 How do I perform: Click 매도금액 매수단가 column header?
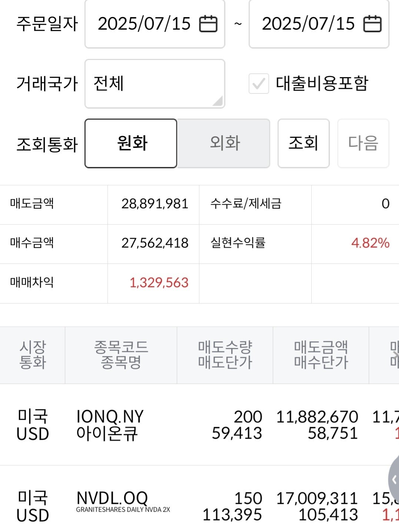tap(321, 355)
